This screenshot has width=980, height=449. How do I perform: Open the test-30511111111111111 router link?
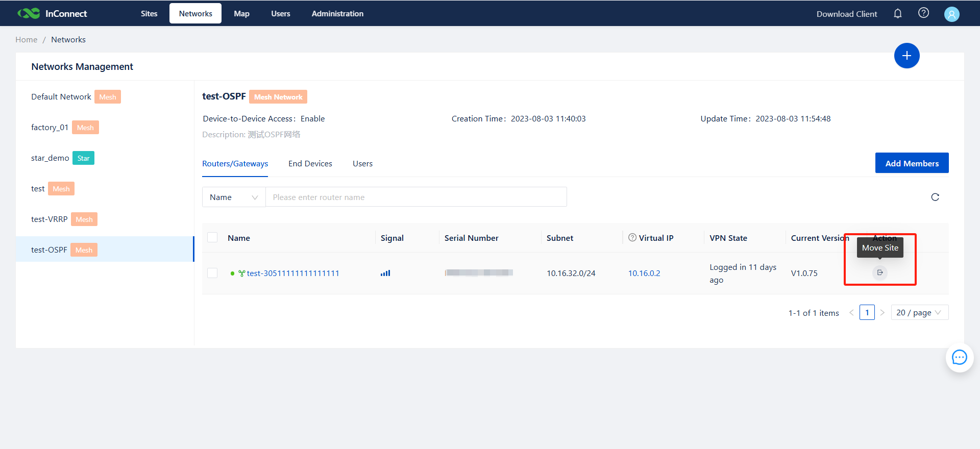(x=293, y=273)
